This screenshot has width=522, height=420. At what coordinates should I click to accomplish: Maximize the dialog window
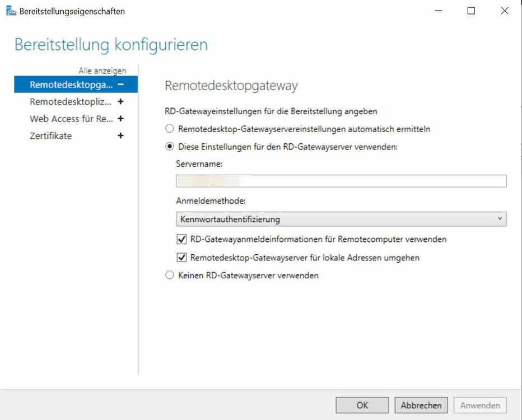click(x=471, y=11)
